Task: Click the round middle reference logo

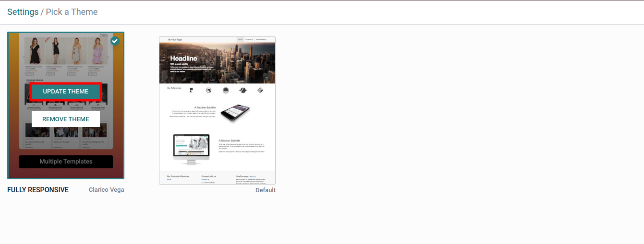Action: point(226,90)
